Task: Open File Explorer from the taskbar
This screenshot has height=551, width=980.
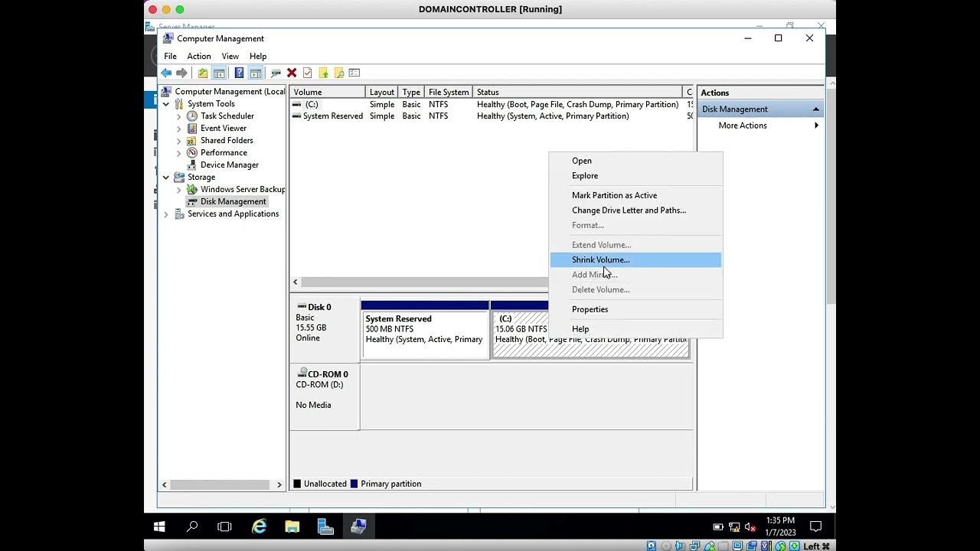Action: tap(292, 527)
